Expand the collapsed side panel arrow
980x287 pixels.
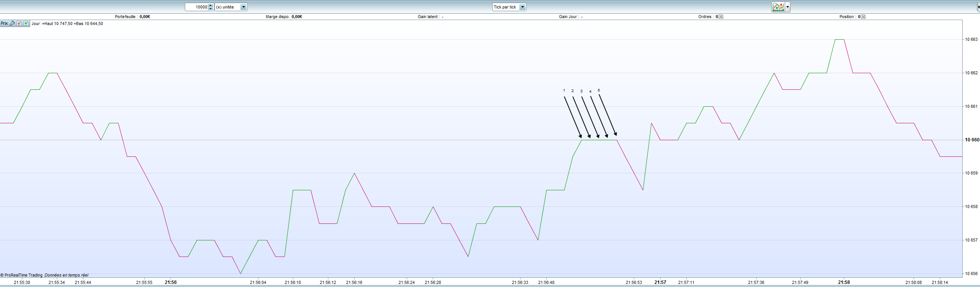click(x=978, y=7)
